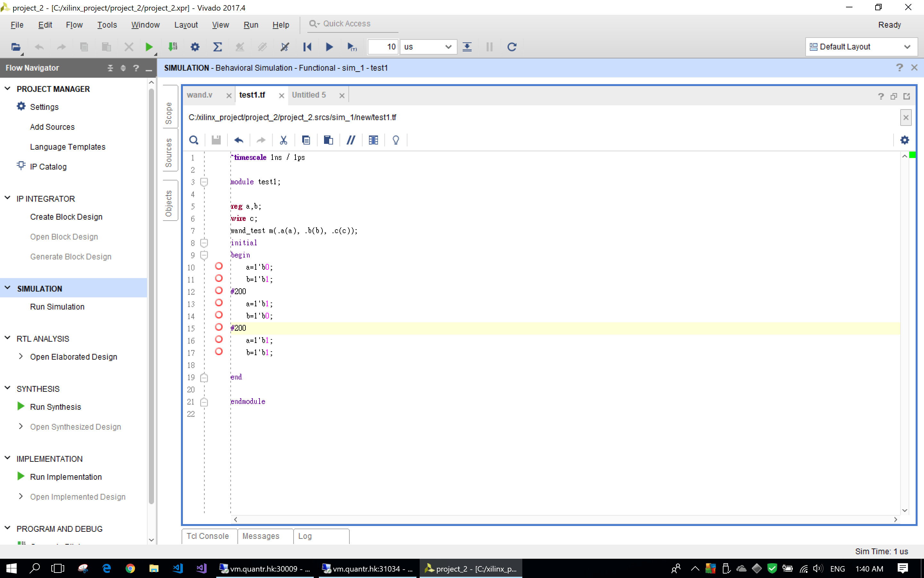Click the Step simulation icon
The height and width of the screenshot is (578, 924).
coord(467,47)
